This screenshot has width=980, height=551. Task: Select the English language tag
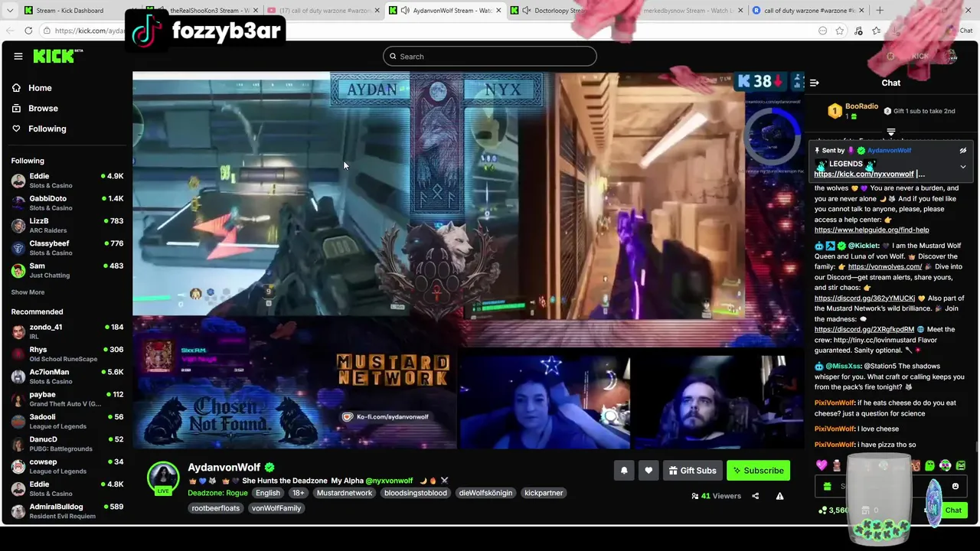coord(268,493)
